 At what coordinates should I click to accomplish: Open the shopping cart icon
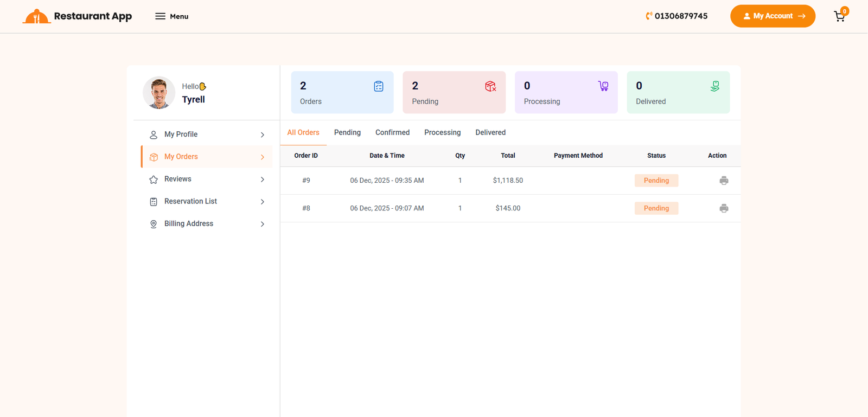coord(839,16)
